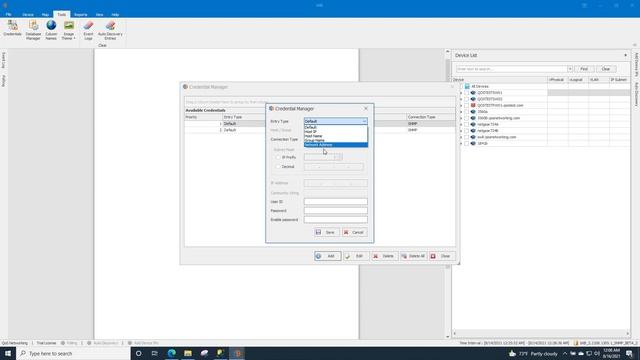Cancel the credential entry dialog
This screenshot has width=640, height=360.
pos(354,232)
